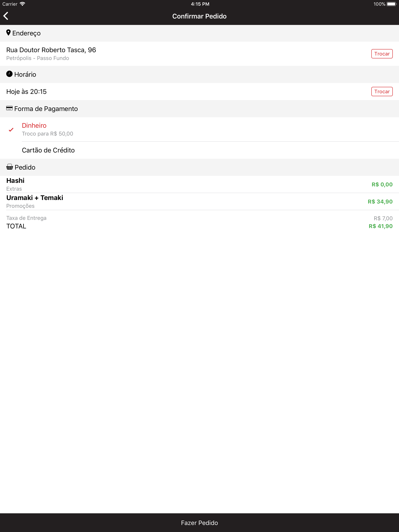Place the order with Fazer Pedido

click(x=199, y=523)
